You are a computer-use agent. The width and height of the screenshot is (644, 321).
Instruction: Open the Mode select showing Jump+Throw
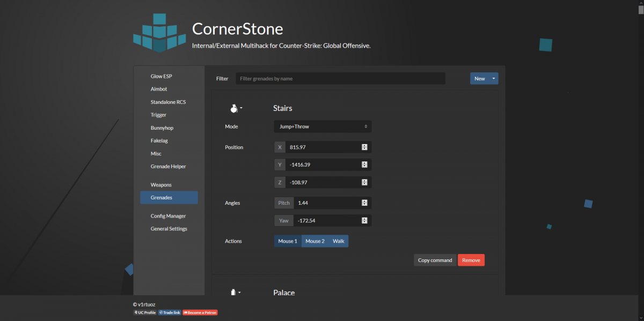323,126
